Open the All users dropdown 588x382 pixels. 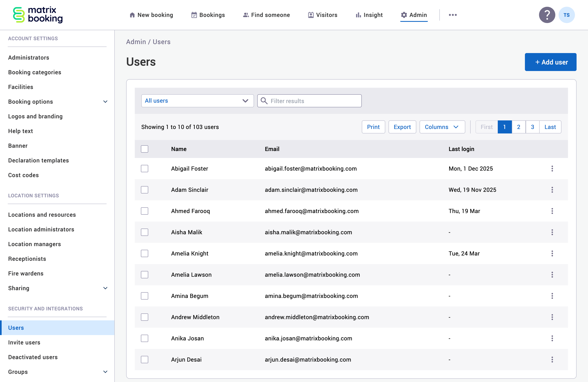click(x=197, y=101)
